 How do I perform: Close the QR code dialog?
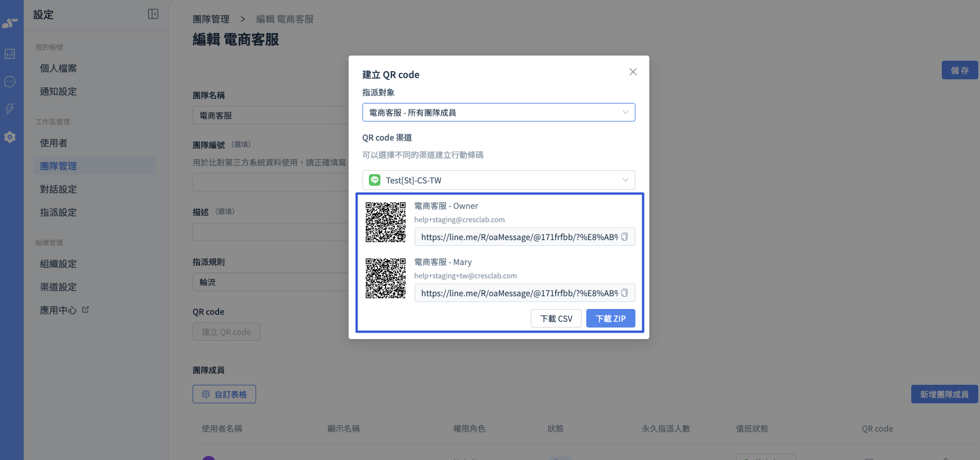coord(633,72)
